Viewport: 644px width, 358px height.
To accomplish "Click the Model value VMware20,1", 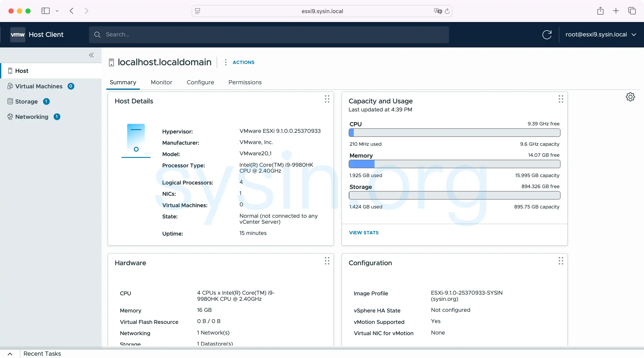I will point(255,154).
